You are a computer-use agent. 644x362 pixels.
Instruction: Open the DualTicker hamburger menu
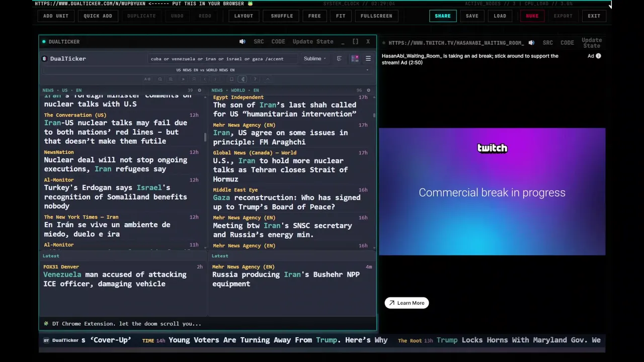(368, 59)
